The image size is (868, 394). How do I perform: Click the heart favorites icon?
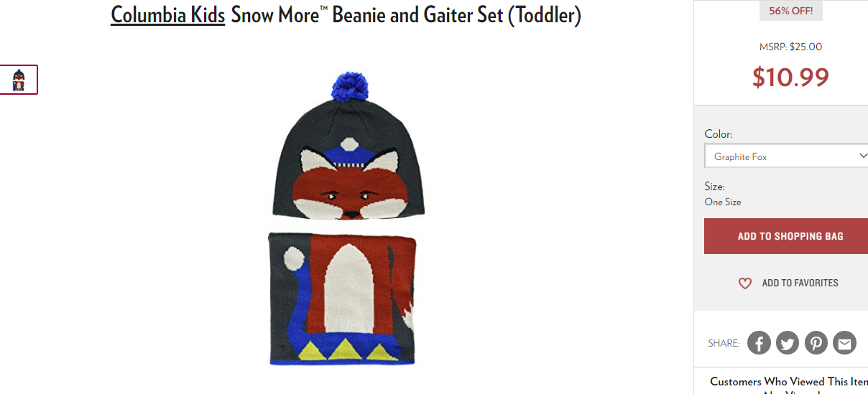[745, 283]
